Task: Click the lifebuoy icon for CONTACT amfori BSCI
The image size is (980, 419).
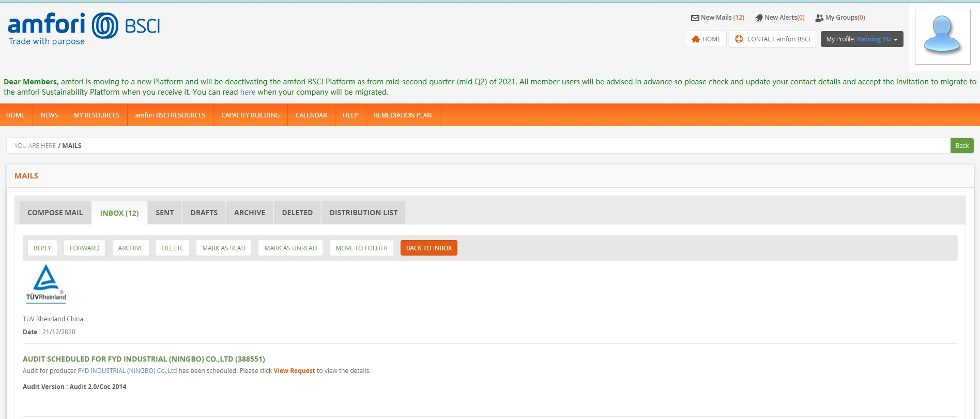Action: (739, 39)
